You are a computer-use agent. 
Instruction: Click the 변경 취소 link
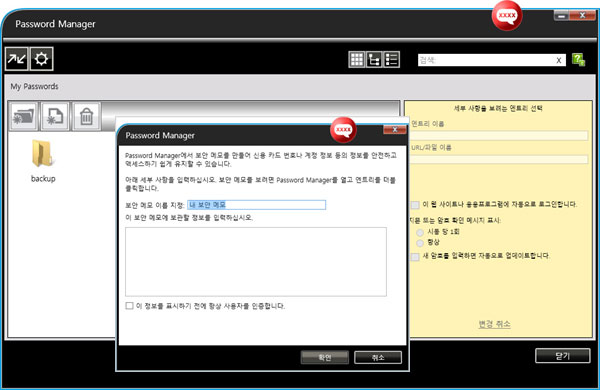pos(494,324)
